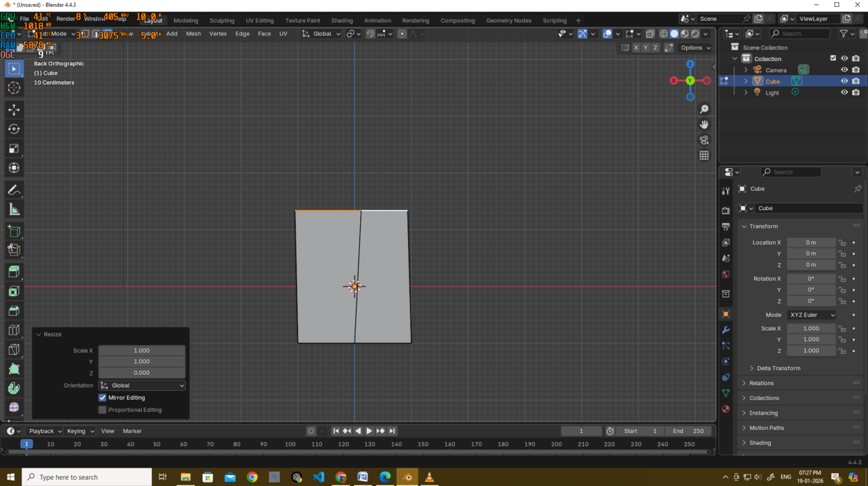Launch VLC from the Windows taskbar
868x486 pixels.
[x=429, y=477]
